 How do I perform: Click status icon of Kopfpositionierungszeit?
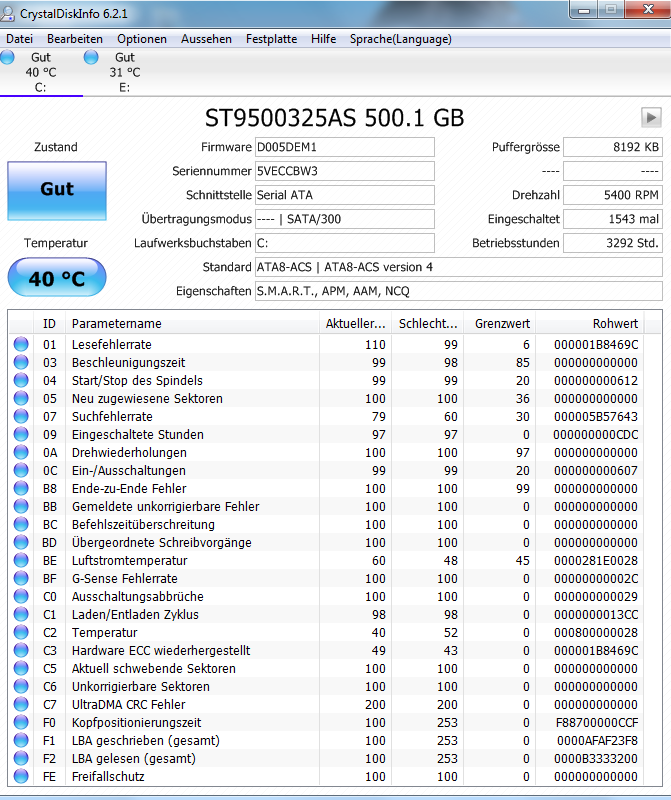(x=21, y=722)
